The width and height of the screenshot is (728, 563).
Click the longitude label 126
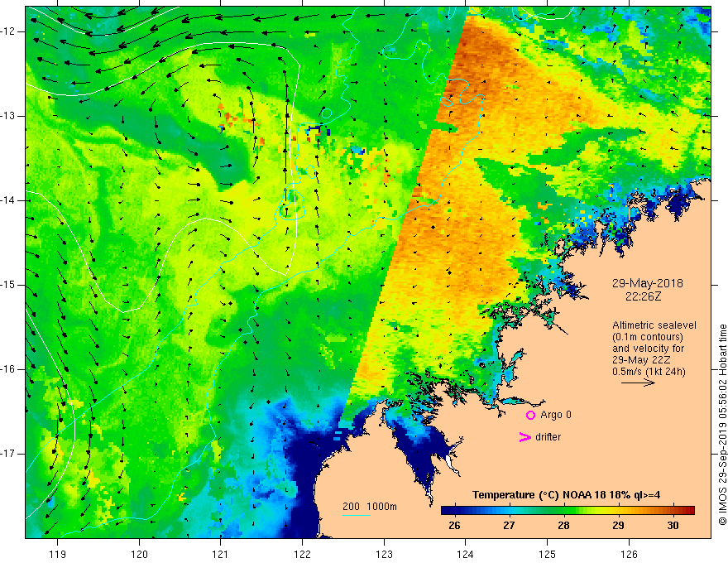click(x=629, y=554)
